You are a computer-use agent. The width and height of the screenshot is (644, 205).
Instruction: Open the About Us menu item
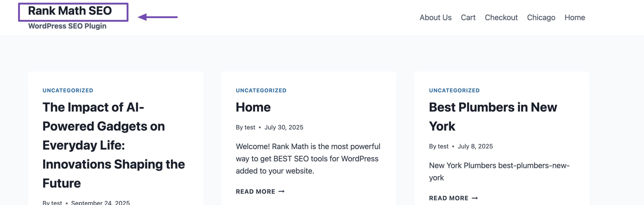[435, 17]
